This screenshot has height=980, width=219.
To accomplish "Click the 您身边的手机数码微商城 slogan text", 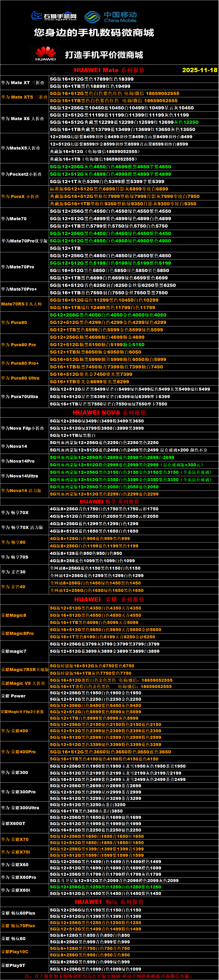I will (x=94, y=33).
